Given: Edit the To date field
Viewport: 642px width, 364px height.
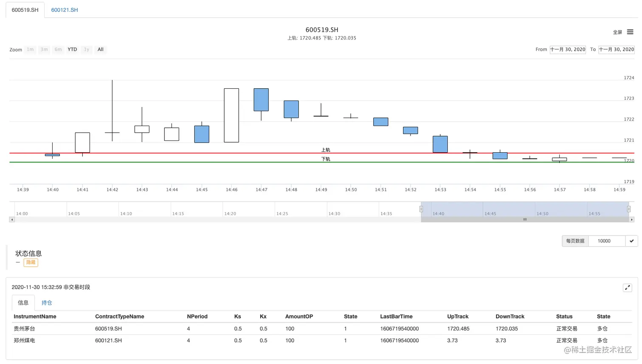Looking at the screenshot, I should point(617,50).
